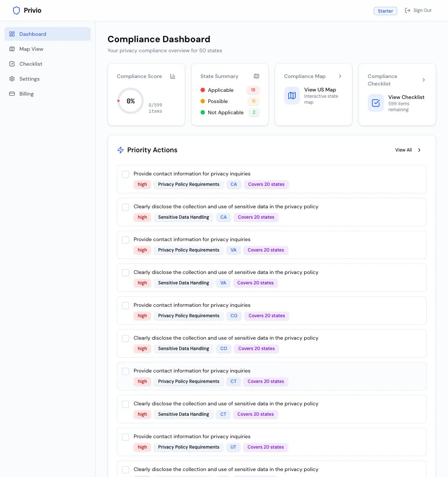This screenshot has height=477, width=448.
Task: Click the lightning bolt Priority Actions icon
Action: click(121, 150)
